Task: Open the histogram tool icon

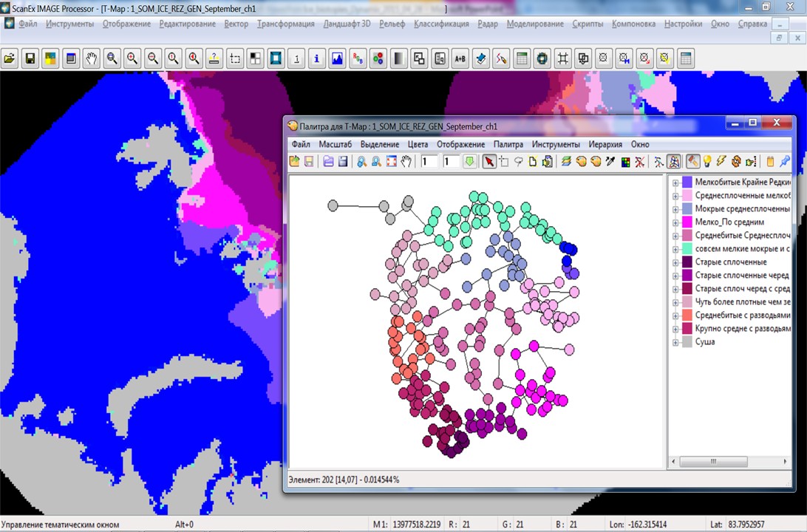Action: [338, 59]
